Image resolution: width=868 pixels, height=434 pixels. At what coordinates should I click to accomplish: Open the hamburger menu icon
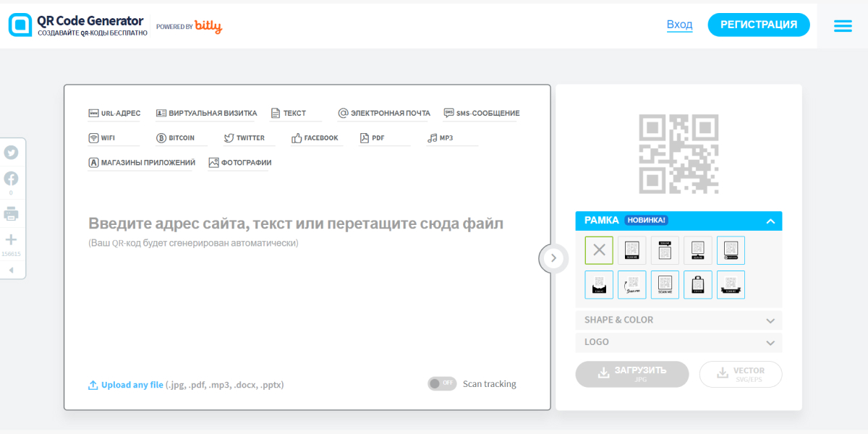843,25
